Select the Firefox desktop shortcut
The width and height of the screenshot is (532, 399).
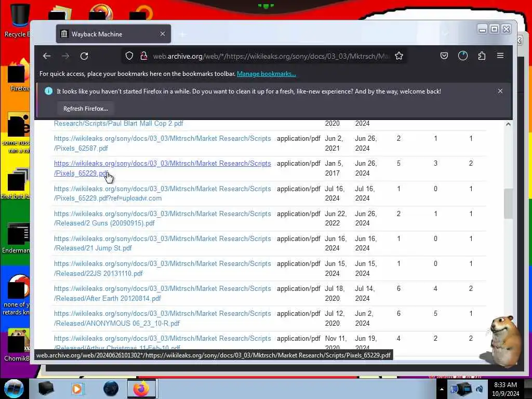(18, 75)
